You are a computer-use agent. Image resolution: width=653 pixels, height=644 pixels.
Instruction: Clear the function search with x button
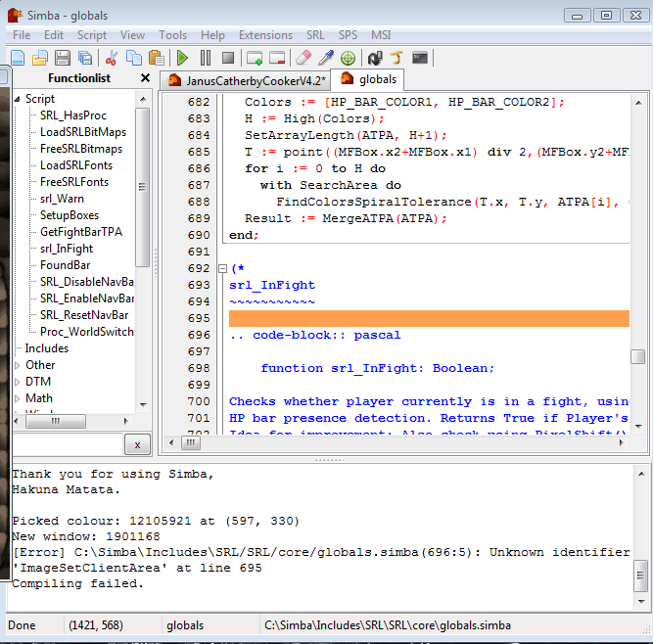tap(138, 444)
